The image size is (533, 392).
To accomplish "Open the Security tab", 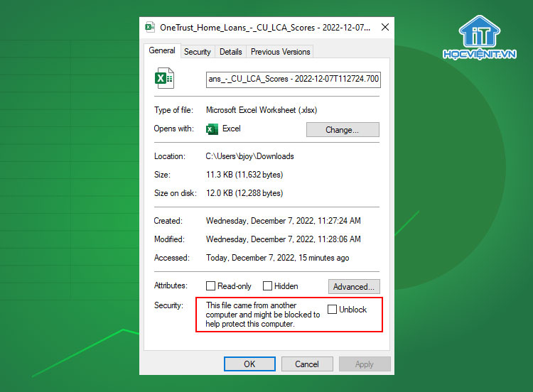I will click(198, 52).
